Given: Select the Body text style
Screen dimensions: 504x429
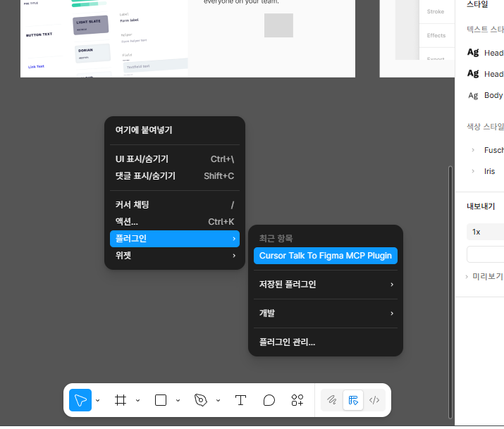Looking at the screenshot, I should pos(486,95).
